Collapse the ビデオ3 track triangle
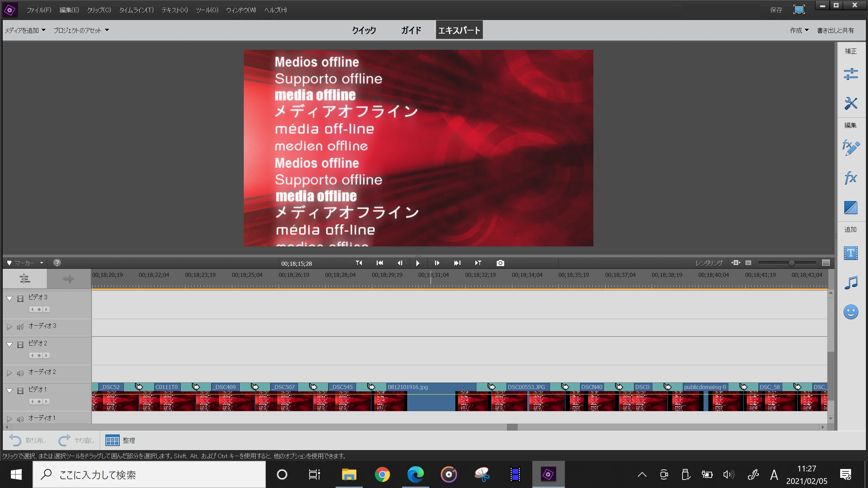The height and width of the screenshot is (488, 868). [x=9, y=298]
